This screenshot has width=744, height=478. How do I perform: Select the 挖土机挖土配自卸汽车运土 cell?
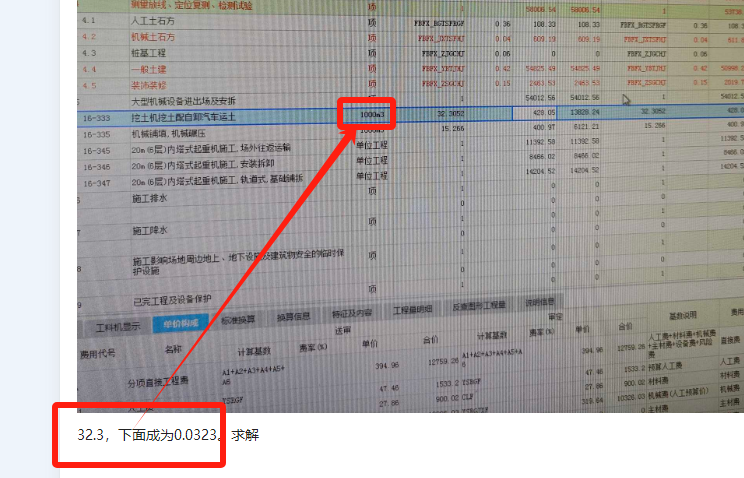point(184,117)
